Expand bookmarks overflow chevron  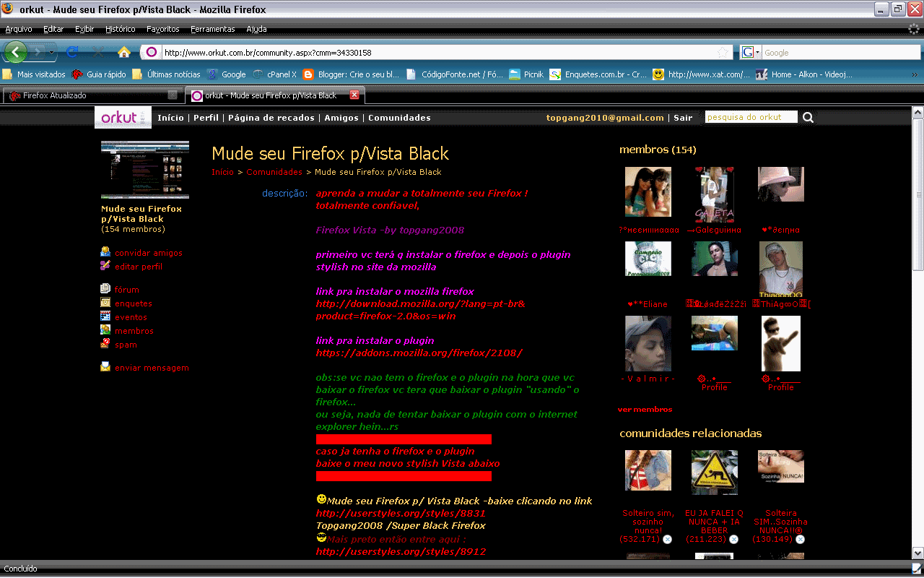[x=915, y=74]
